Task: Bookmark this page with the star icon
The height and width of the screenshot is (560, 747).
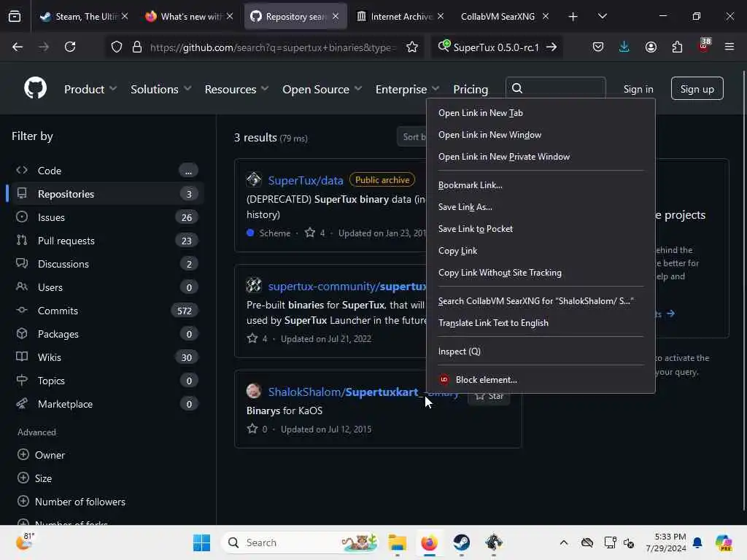Action: pyautogui.click(x=412, y=47)
